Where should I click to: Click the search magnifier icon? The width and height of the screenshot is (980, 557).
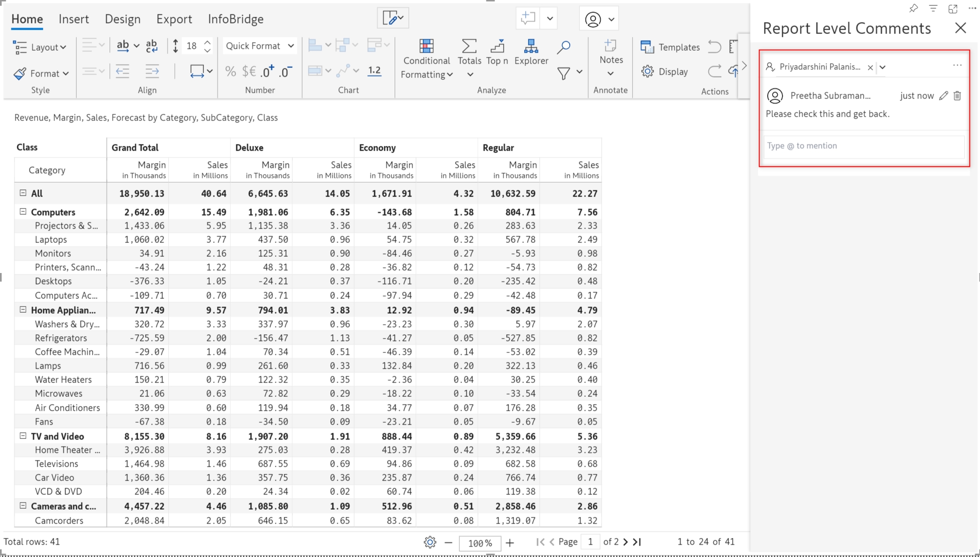(x=564, y=47)
